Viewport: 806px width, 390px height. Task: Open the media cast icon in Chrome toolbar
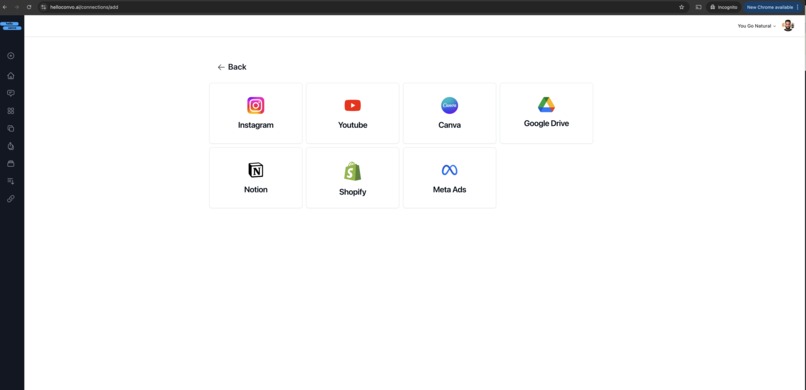point(699,7)
